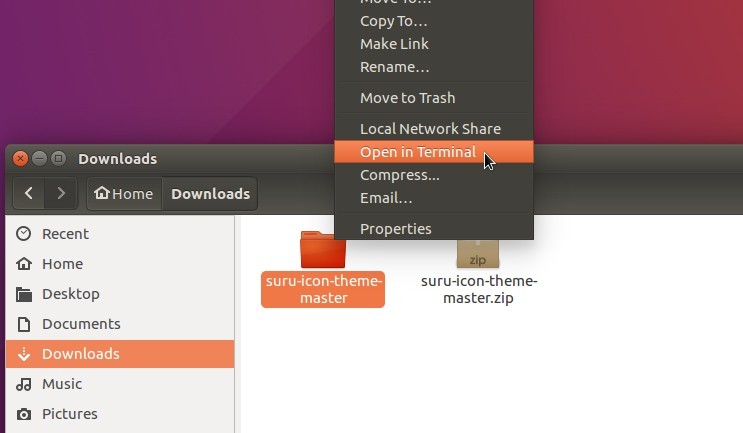Open Recent in the sidebar
Image resolution: width=743 pixels, height=433 pixels.
pyautogui.click(x=120, y=234)
